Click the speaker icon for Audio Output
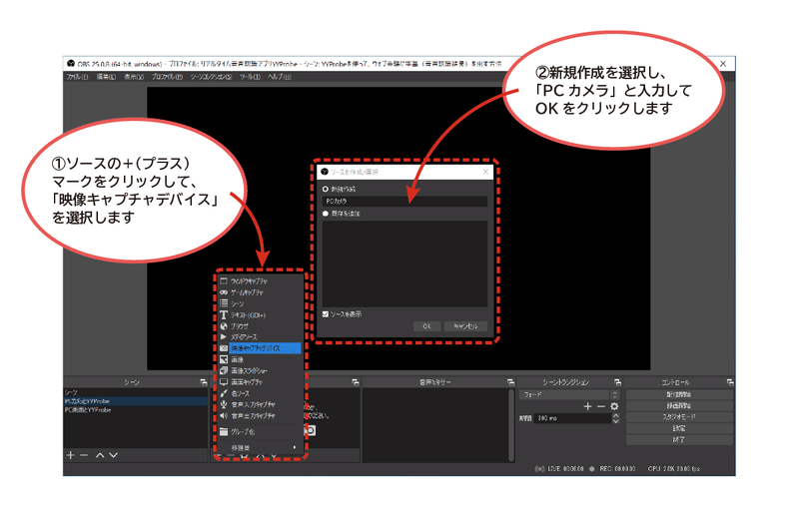 [x=224, y=416]
